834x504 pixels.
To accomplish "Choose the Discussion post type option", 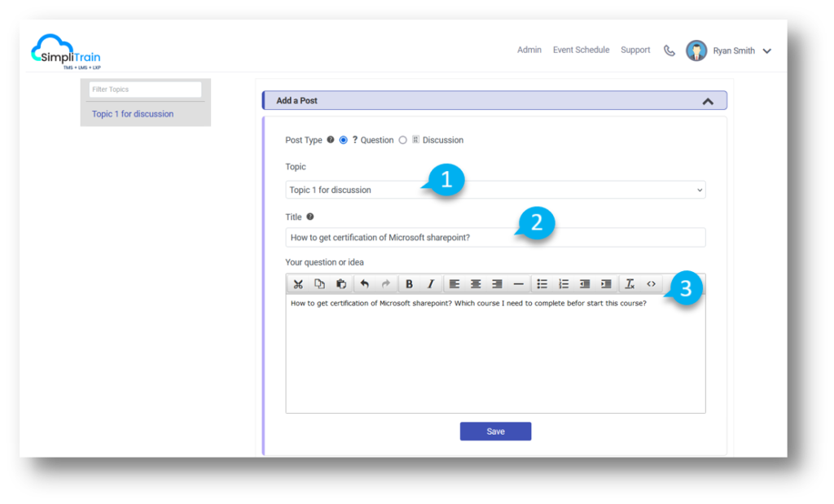I will [x=402, y=139].
